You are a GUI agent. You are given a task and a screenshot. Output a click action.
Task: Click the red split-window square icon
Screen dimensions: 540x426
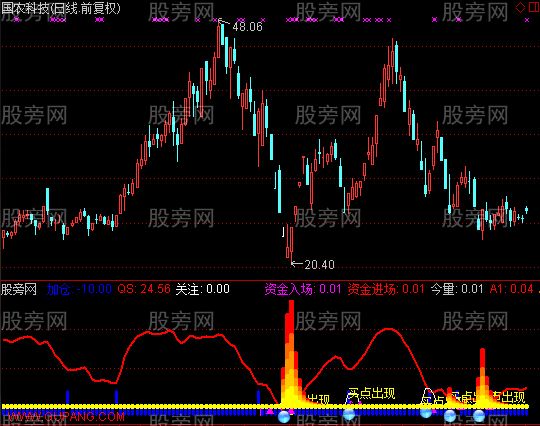coord(534,7)
